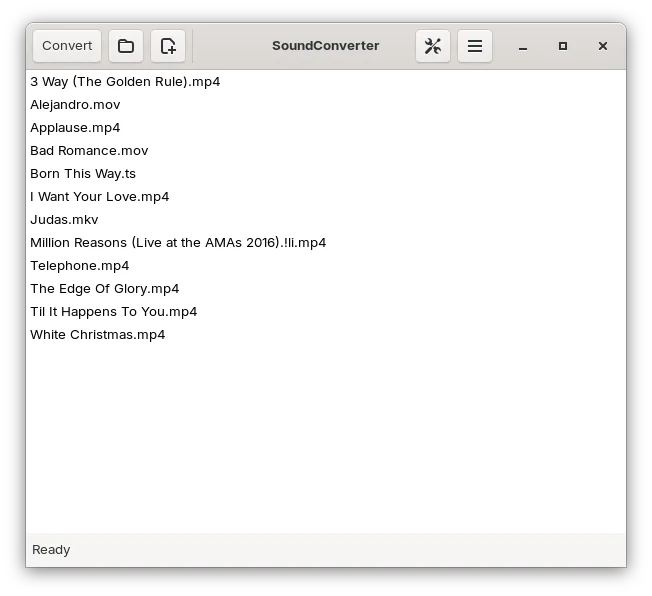
Task: Click the add file icon
Action: pos(168,46)
